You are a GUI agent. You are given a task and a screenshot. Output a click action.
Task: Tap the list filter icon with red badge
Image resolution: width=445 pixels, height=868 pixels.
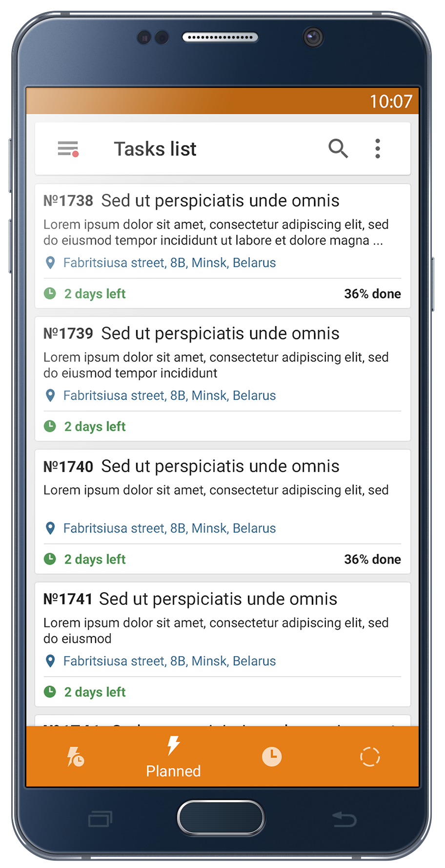click(67, 148)
